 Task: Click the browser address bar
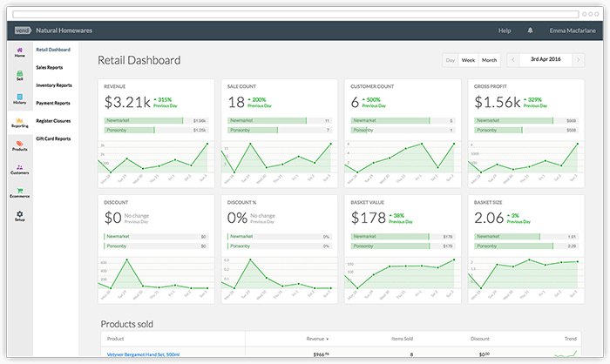(295, 14)
